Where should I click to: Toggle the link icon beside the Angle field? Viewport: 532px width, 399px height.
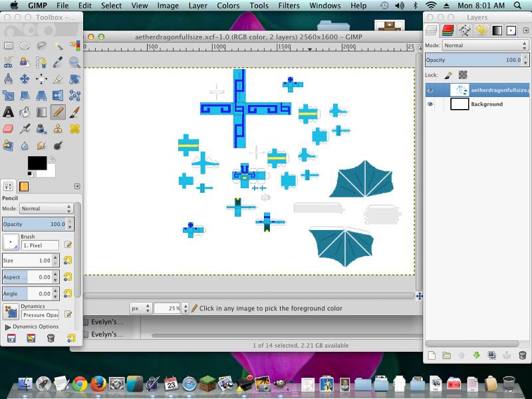pos(68,293)
